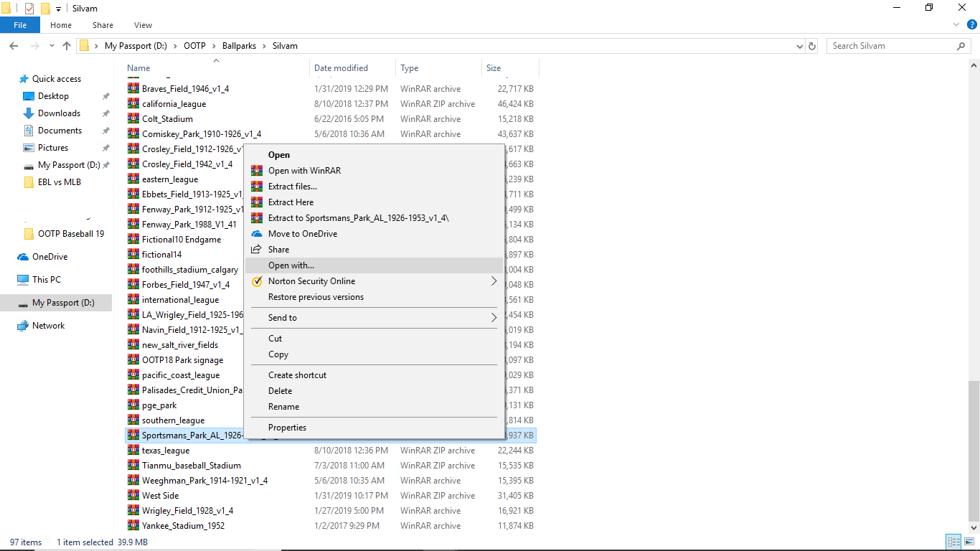980x551 pixels.
Task: Expand the ribbon with the chevron
Action: (956, 25)
